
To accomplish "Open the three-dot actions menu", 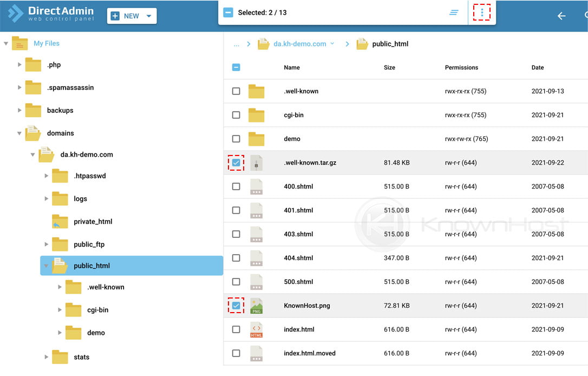I will tap(482, 12).
